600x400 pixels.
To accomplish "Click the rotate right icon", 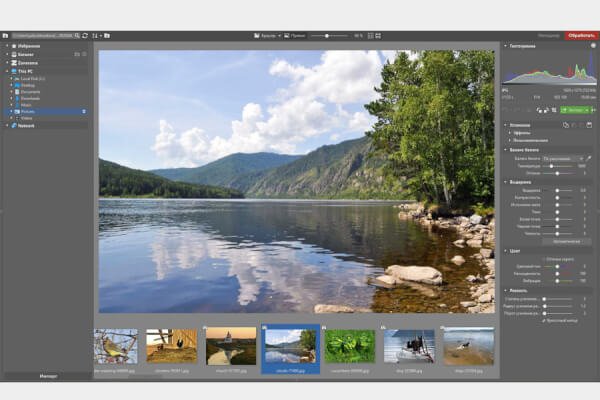I will point(546,110).
